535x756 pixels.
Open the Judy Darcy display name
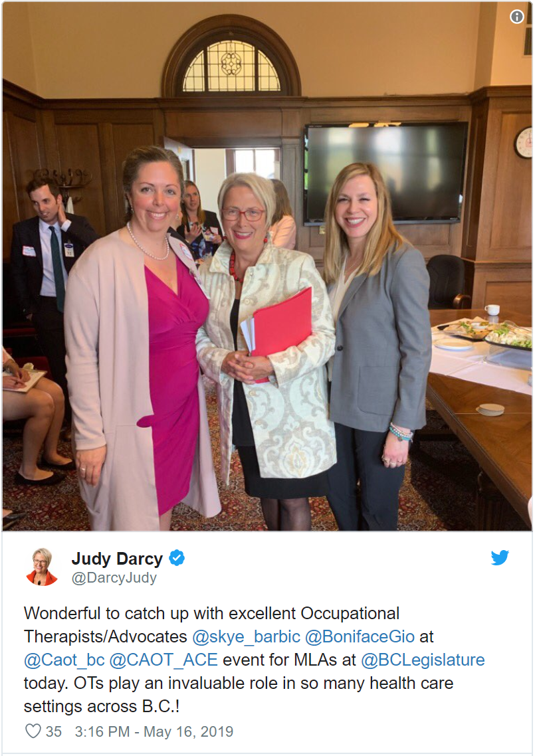click(x=117, y=558)
